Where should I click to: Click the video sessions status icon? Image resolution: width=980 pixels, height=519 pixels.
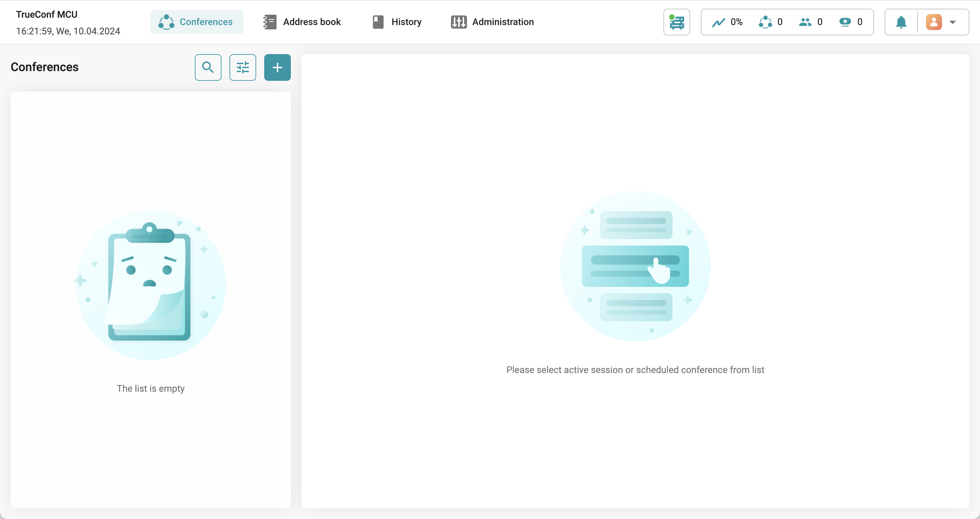coord(846,21)
